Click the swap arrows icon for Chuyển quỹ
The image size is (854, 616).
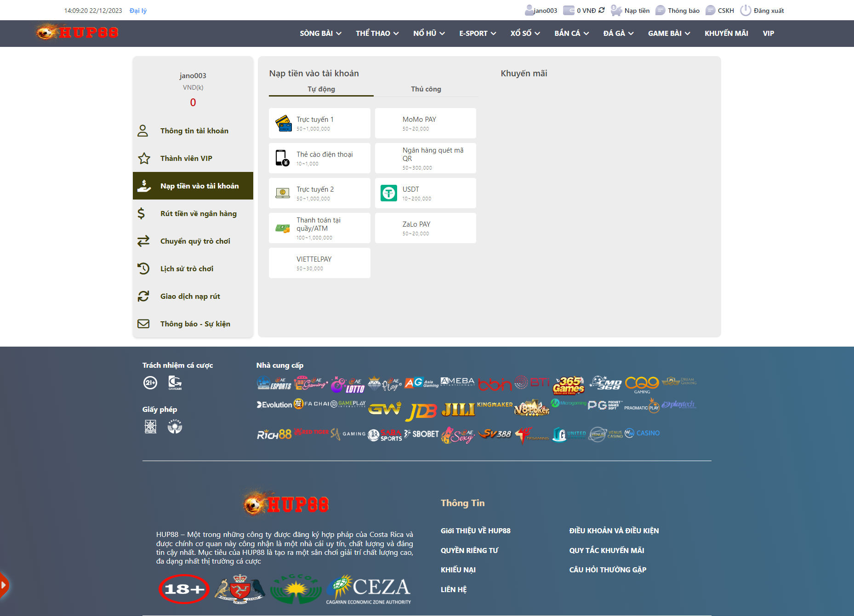tap(143, 241)
